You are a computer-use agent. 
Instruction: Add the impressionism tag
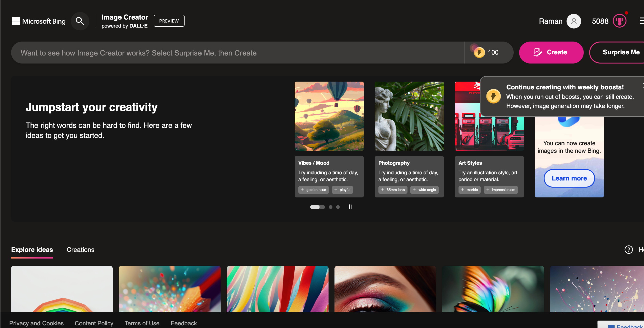coord(501,190)
